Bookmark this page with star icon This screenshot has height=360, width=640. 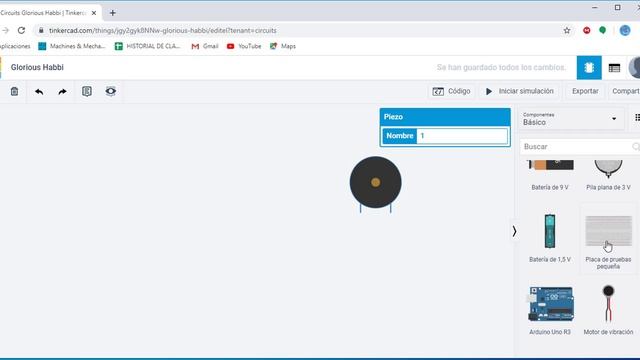[x=567, y=30]
